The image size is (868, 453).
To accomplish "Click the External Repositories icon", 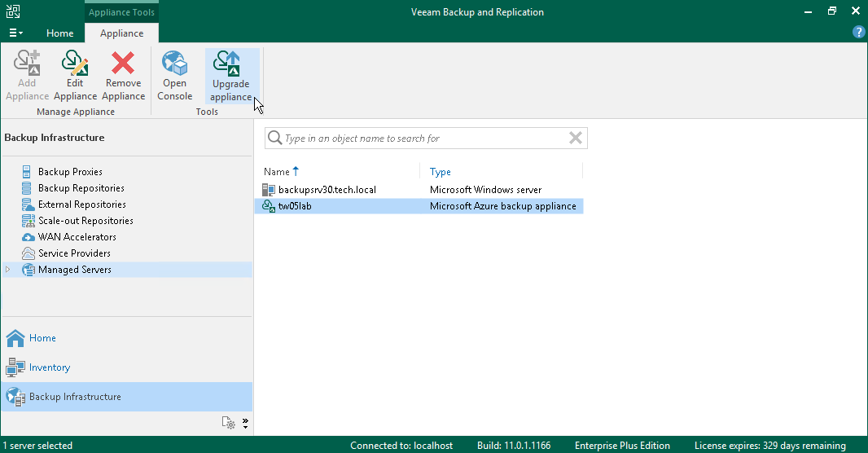I will click(28, 205).
